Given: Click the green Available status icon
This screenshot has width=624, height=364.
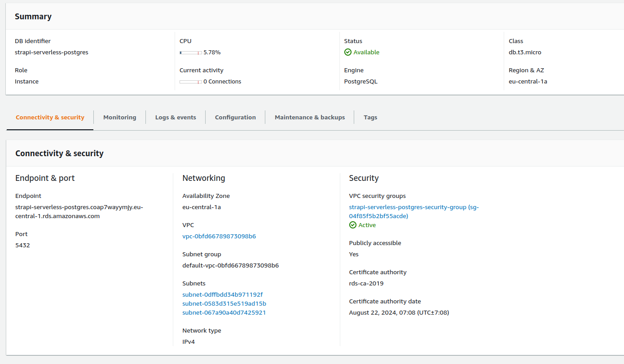Looking at the screenshot, I should coord(348,52).
